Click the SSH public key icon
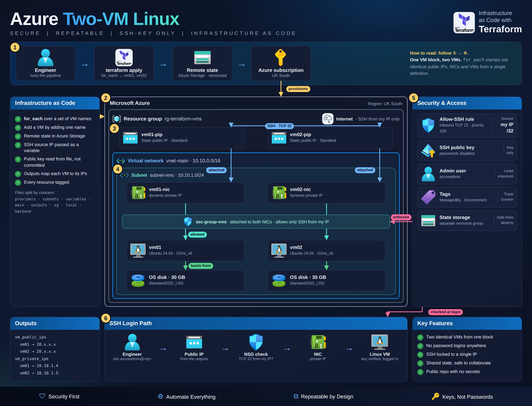 click(x=428, y=151)
